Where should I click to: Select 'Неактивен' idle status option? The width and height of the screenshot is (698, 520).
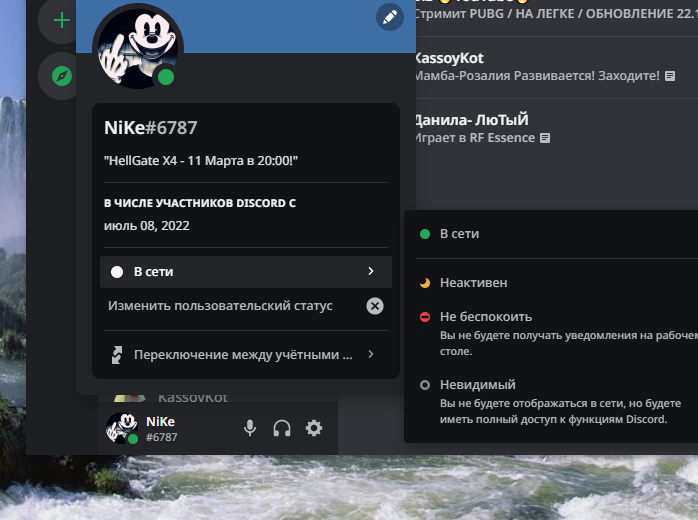coord(551,283)
